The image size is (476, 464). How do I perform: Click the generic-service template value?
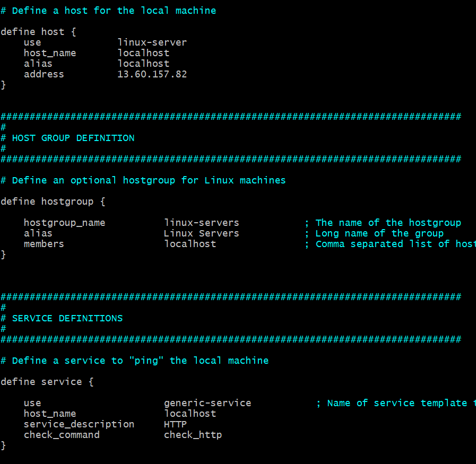(207, 403)
